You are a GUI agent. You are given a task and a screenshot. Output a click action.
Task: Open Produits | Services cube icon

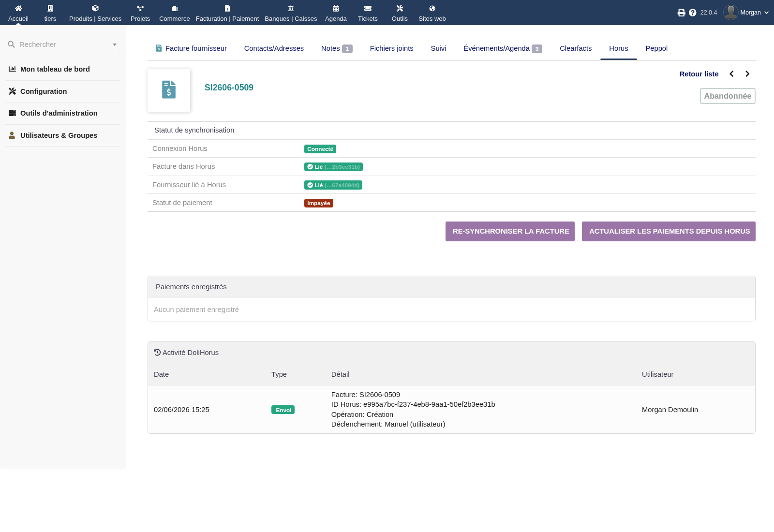(95, 8)
